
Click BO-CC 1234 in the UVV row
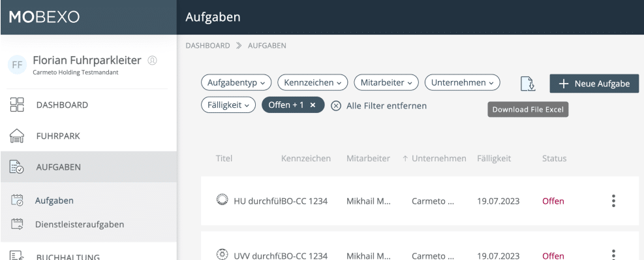point(304,256)
